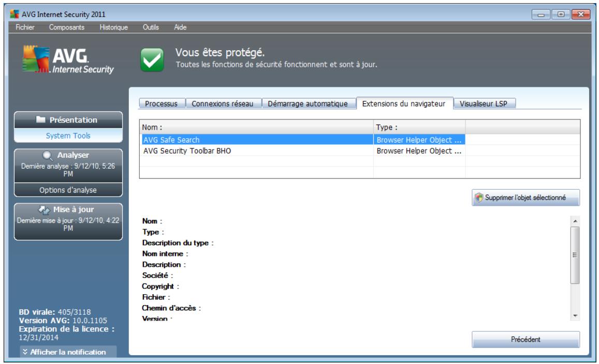
Task: Switch to the Visualiseur LSP tab
Action: click(x=484, y=103)
